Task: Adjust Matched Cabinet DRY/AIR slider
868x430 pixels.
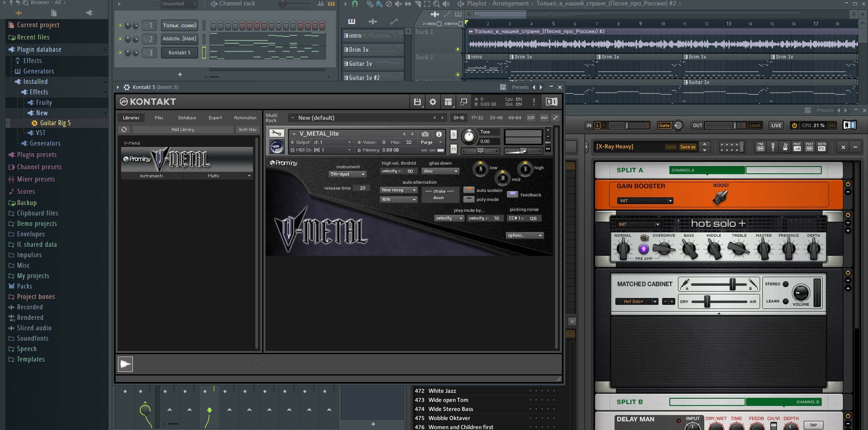Action: pyautogui.click(x=707, y=302)
